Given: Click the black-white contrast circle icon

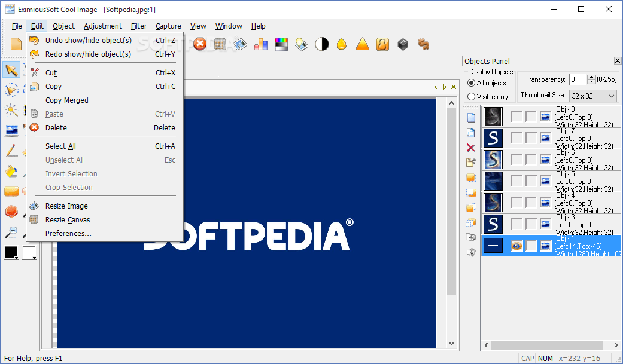Looking at the screenshot, I should click(x=322, y=44).
